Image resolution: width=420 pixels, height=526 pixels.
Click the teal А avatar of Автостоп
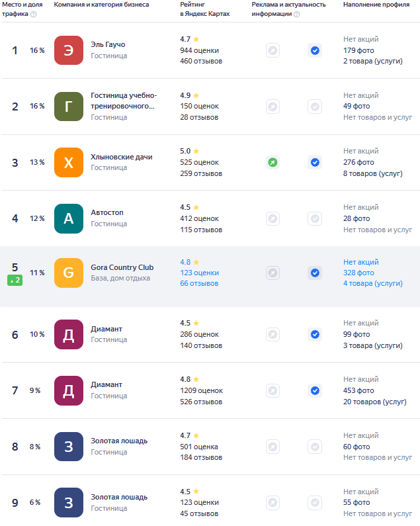click(x=69, y=218)
